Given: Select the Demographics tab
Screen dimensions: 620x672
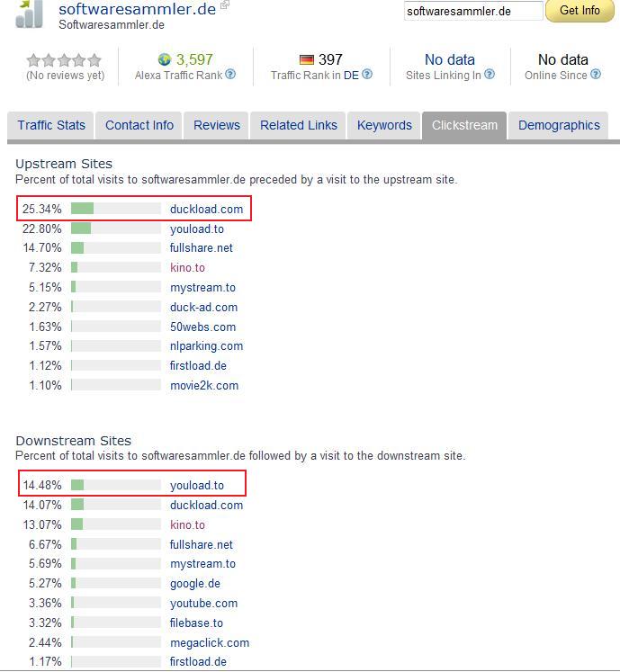Looking at the screenshot, I should [x=559, y=125].
